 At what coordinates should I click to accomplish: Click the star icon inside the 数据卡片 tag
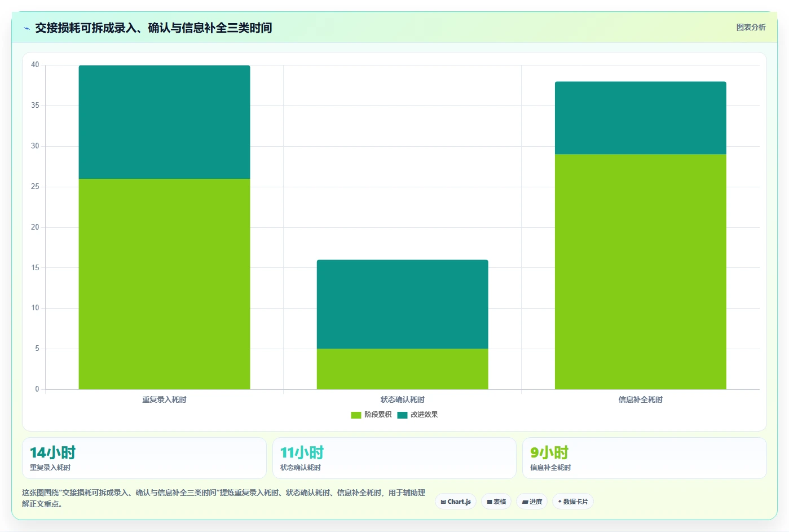(x=559, y=501)
